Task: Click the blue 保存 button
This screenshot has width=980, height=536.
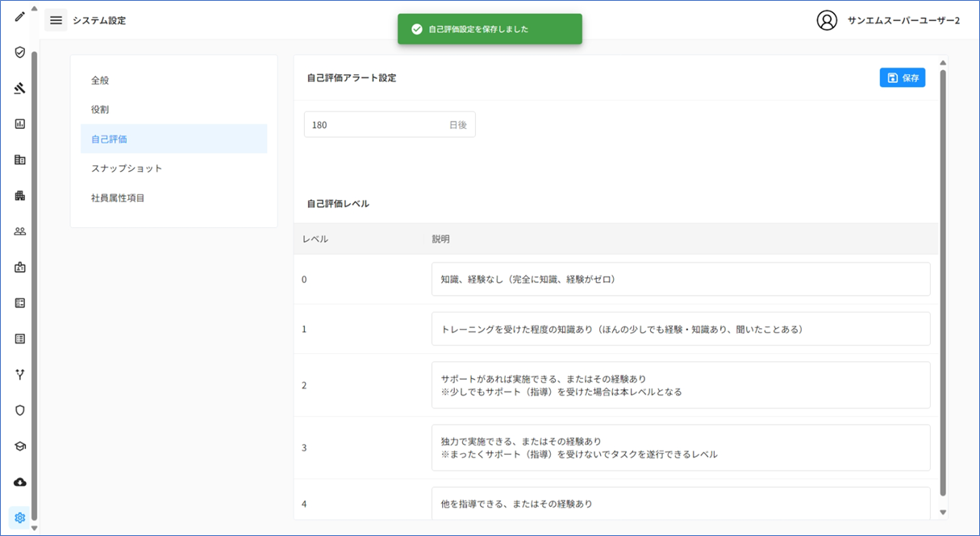Action: (903, 78)
